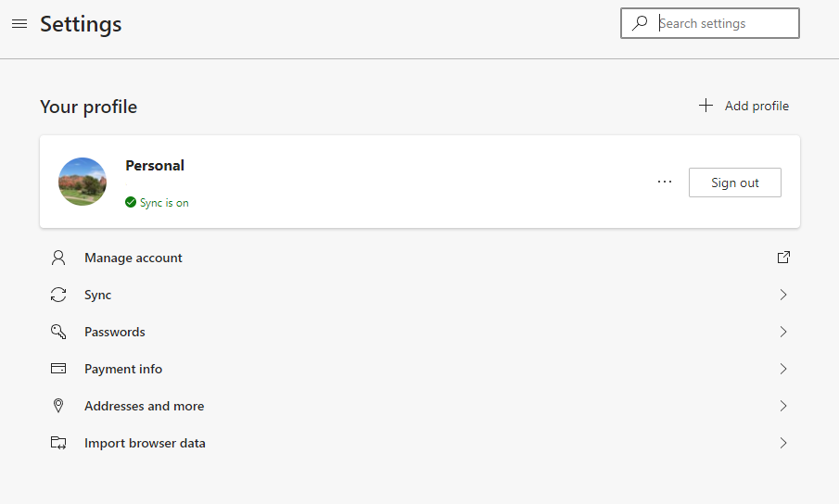Click the magnifier icon in search box
This screenshot has width=839, height=504.
(640, 23)
